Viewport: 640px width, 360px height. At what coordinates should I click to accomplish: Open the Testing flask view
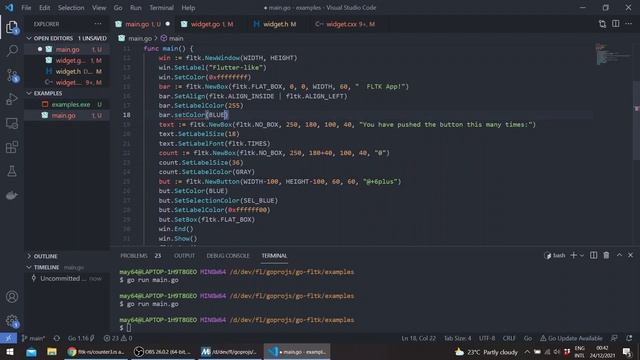pos(12,171)
